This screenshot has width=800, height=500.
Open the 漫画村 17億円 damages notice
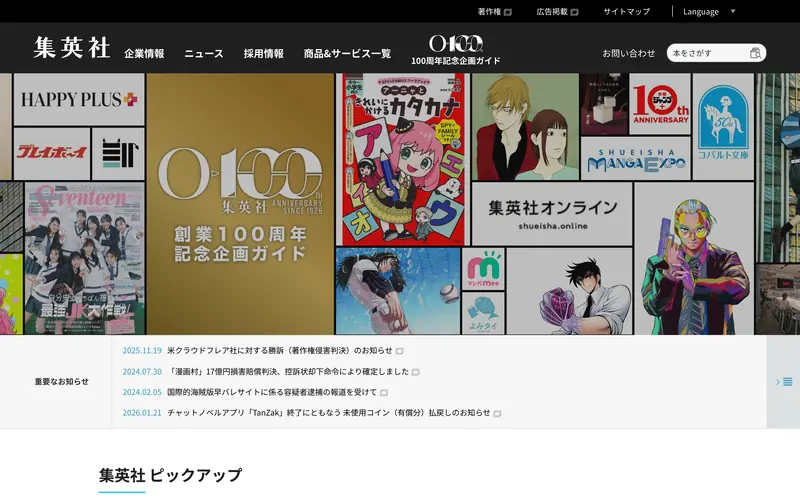tap(288, 371)
